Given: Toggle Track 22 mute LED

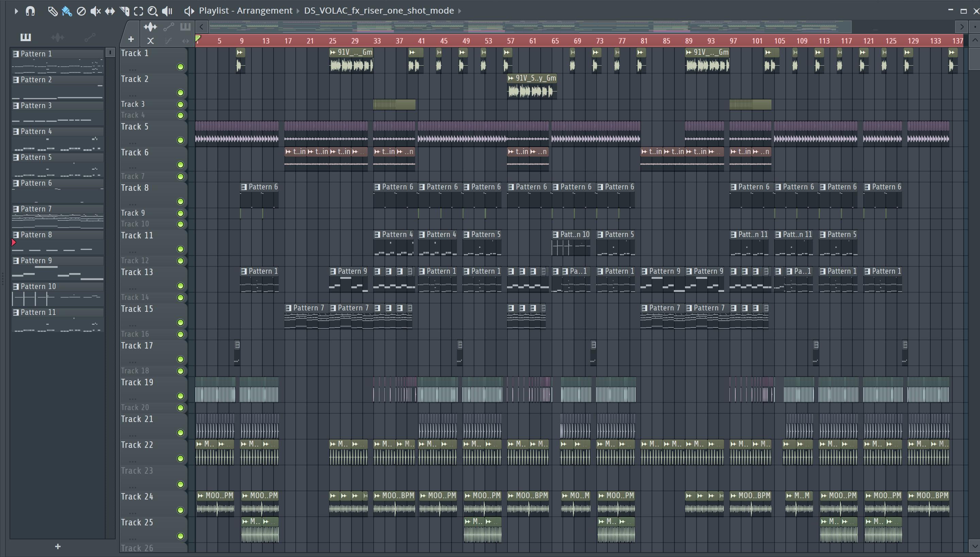Looking at the screenshot, I should tap(180, 459).
